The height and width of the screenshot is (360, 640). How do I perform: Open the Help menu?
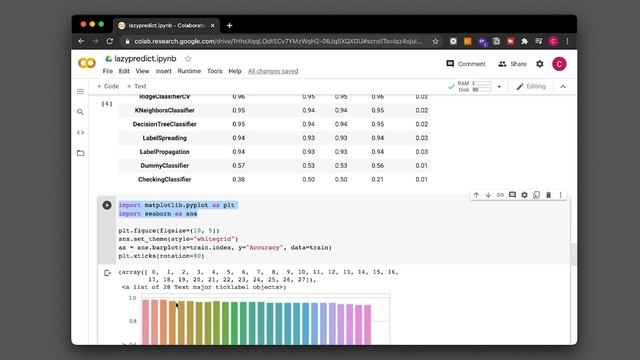click(x=235, y=71)
